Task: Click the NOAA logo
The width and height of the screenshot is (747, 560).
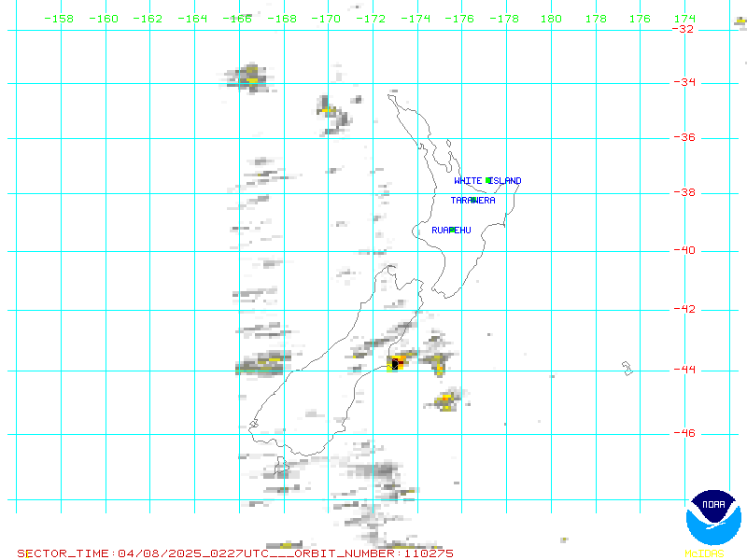Action: [x=713, y=517]
